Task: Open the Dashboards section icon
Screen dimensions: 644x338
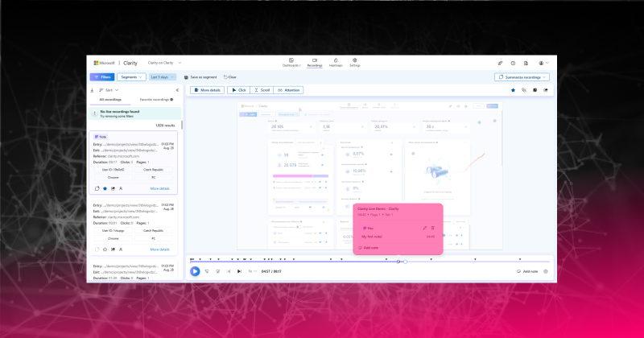Action: point(291,60)
